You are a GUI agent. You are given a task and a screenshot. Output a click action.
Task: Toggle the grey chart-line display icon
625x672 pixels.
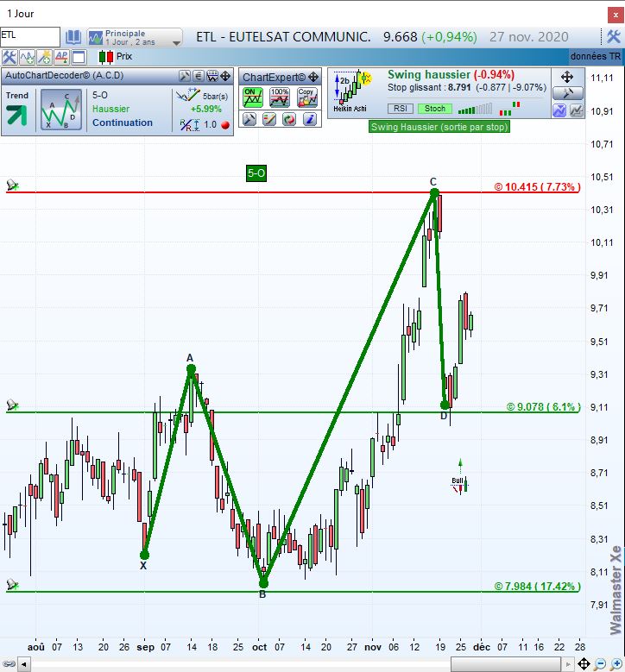coord(577,110)
